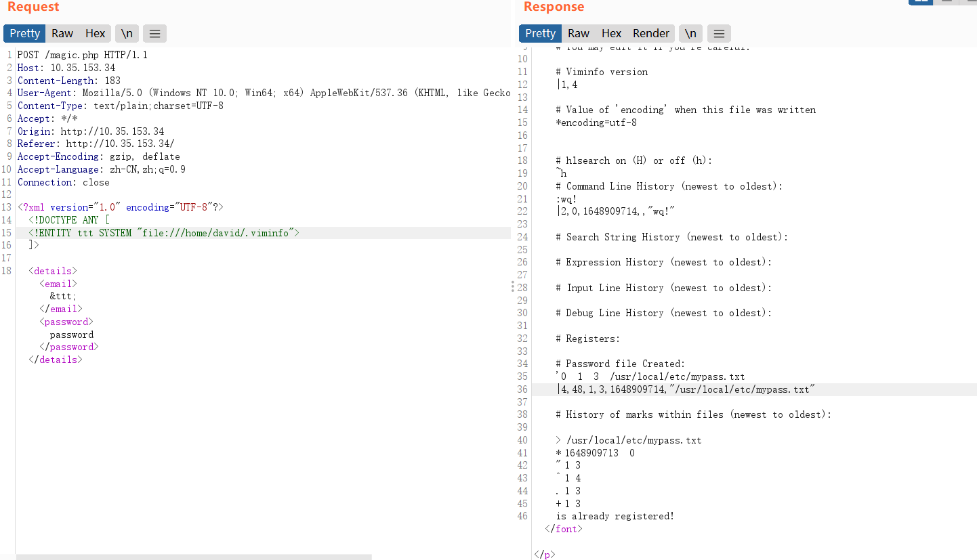Click the '# Registers:' response line
The image size is (977, 560).
click(589, 339)
